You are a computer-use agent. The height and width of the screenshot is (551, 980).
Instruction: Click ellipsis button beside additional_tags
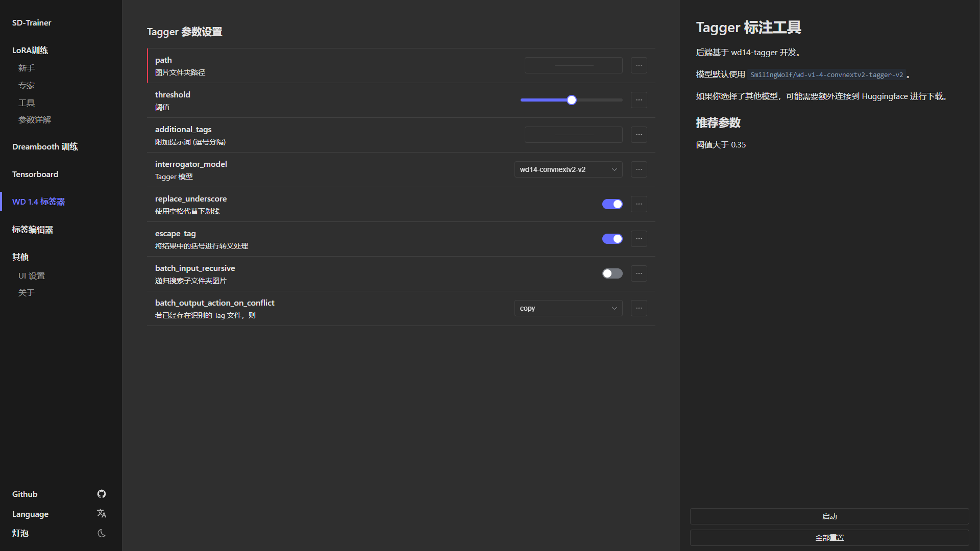[639, 135]
